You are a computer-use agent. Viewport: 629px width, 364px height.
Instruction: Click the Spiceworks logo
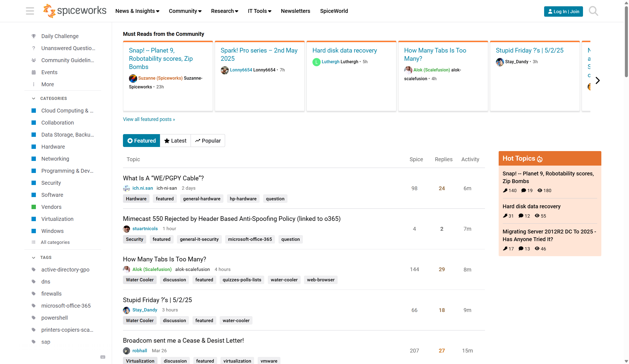(75, 11)
